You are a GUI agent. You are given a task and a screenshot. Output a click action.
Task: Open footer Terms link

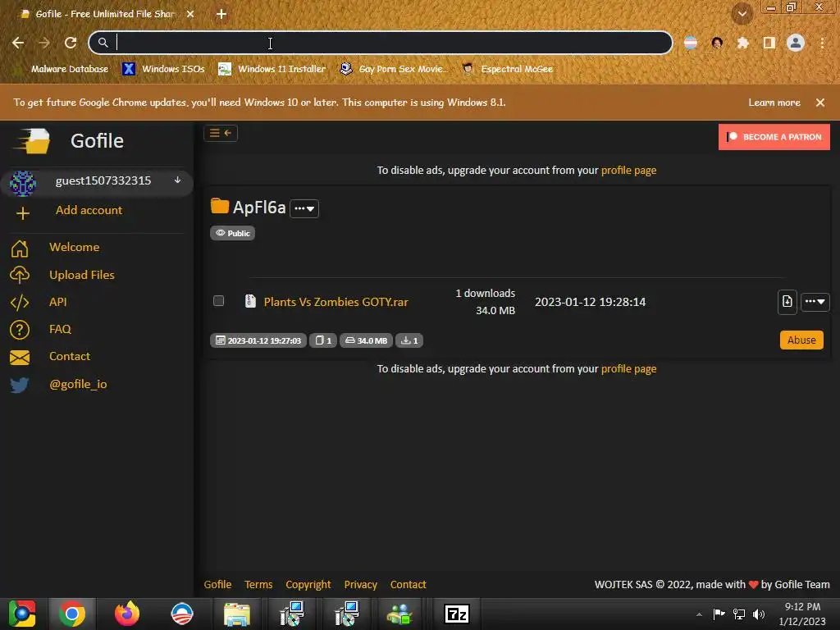click(x=258, y=584)
